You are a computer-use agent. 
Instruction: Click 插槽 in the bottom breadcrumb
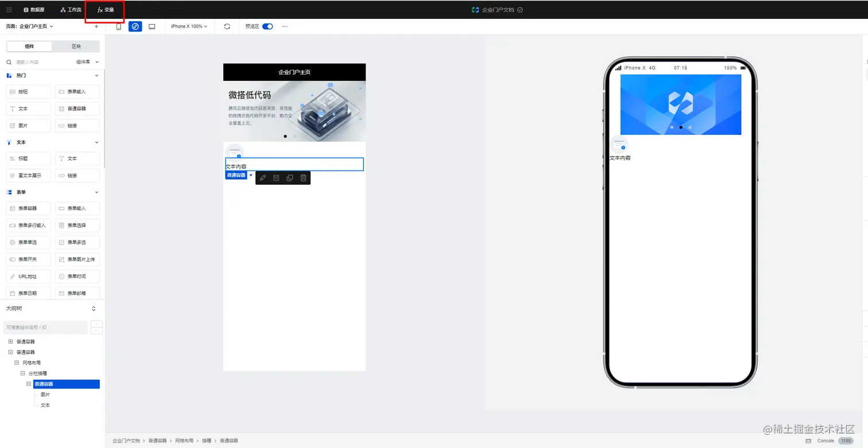tap(207, 441)
